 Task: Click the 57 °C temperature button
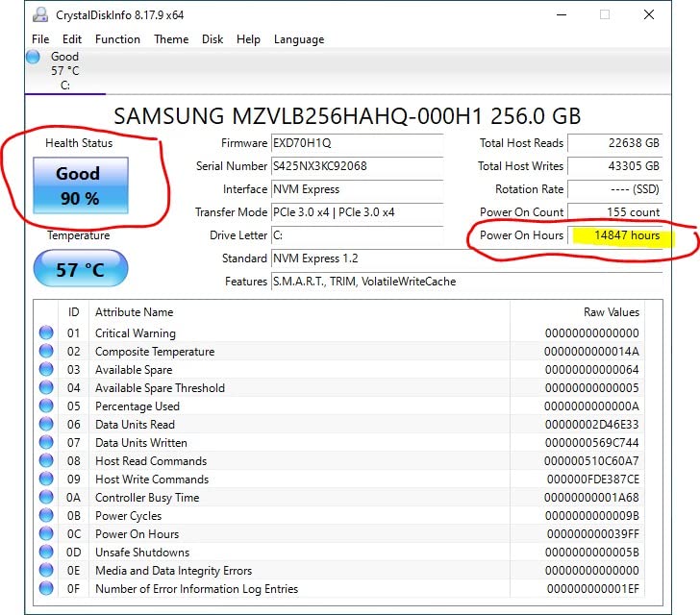pyautogui.click(x=81, y=268)
